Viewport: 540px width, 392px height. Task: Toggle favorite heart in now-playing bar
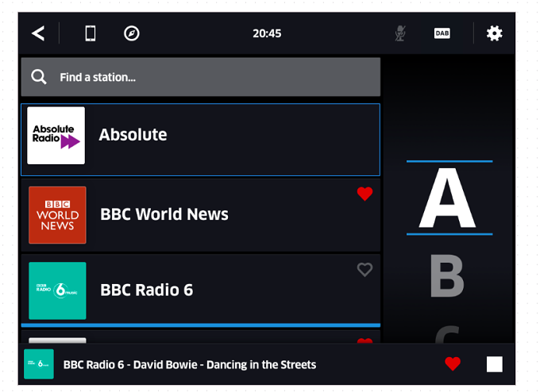[453, 363]
